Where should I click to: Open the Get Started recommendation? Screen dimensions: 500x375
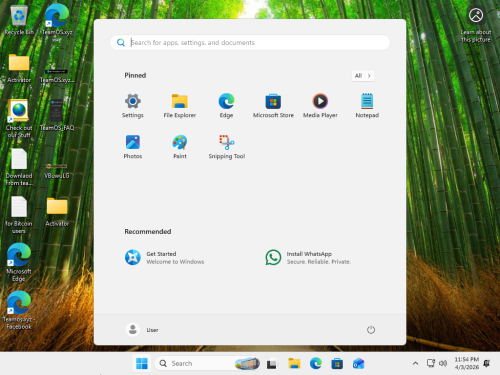pyautogui.click(x=165, y=258)
